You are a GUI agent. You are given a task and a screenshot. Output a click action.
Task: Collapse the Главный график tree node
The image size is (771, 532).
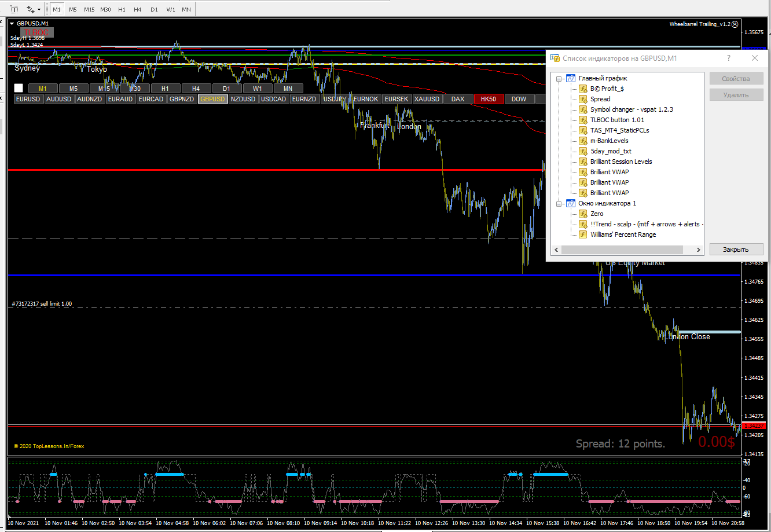point(559,78)
